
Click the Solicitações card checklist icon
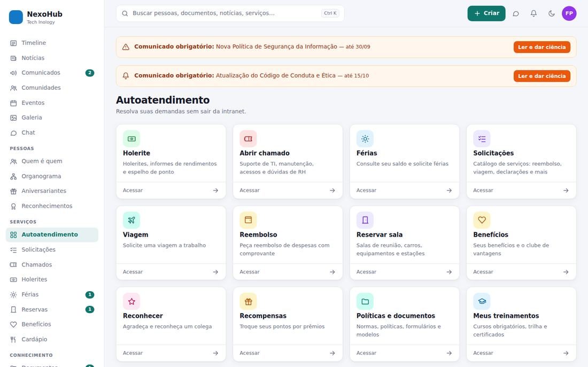click(x=482, y=139)
